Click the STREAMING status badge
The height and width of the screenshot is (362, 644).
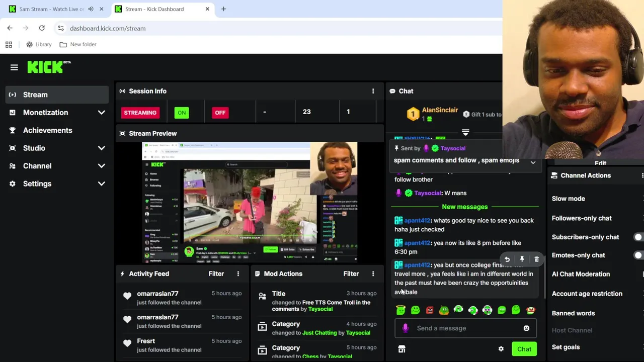point(140,113)
